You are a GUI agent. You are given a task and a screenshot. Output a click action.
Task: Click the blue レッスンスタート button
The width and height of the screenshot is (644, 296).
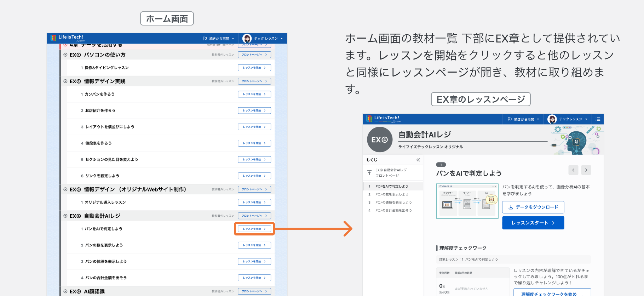click(x=533, y=223)
